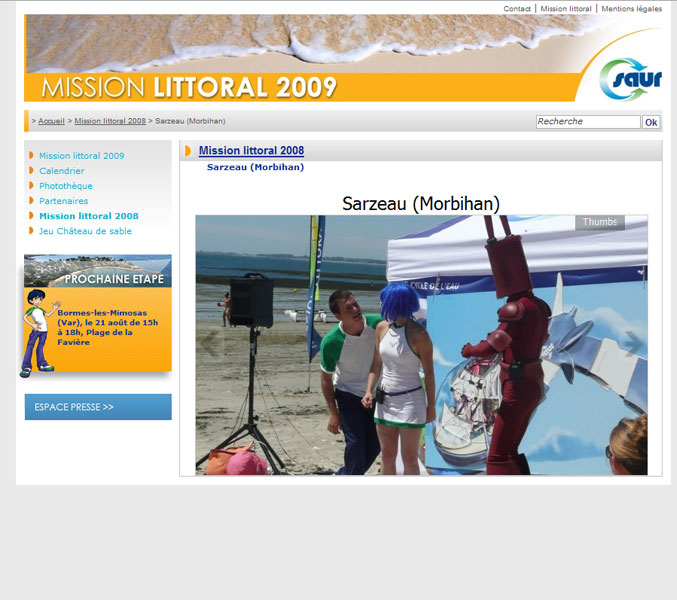Click the Saur logo in the banner
Image resolution: width=677 pixels, height=600 pixels.
(630, 79)
